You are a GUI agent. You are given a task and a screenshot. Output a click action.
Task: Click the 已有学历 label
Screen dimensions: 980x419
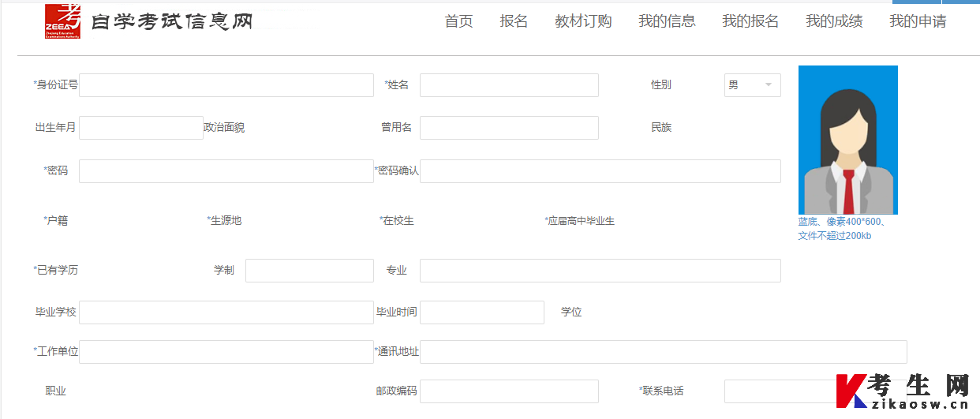pyautogui.click(x=56, y=271)
